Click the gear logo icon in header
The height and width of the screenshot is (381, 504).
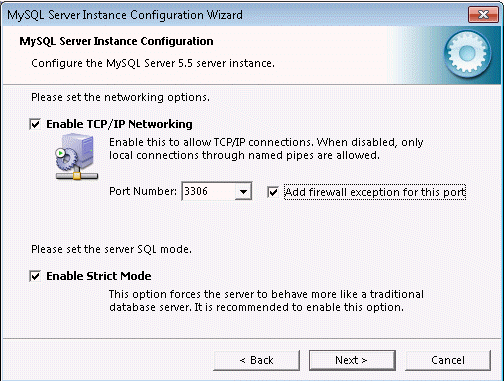coord(467,53)
